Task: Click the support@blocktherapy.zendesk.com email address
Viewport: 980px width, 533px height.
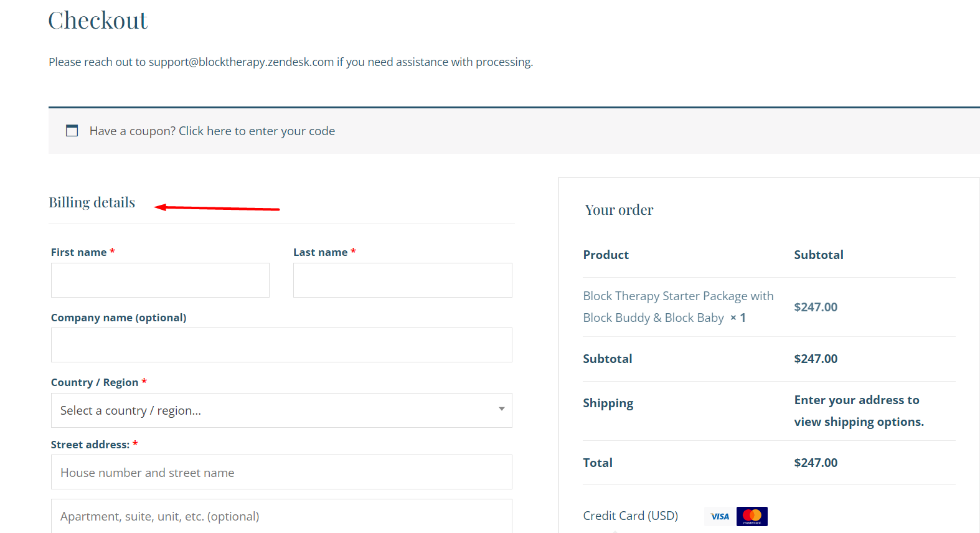Action: (x=241, y=62)
